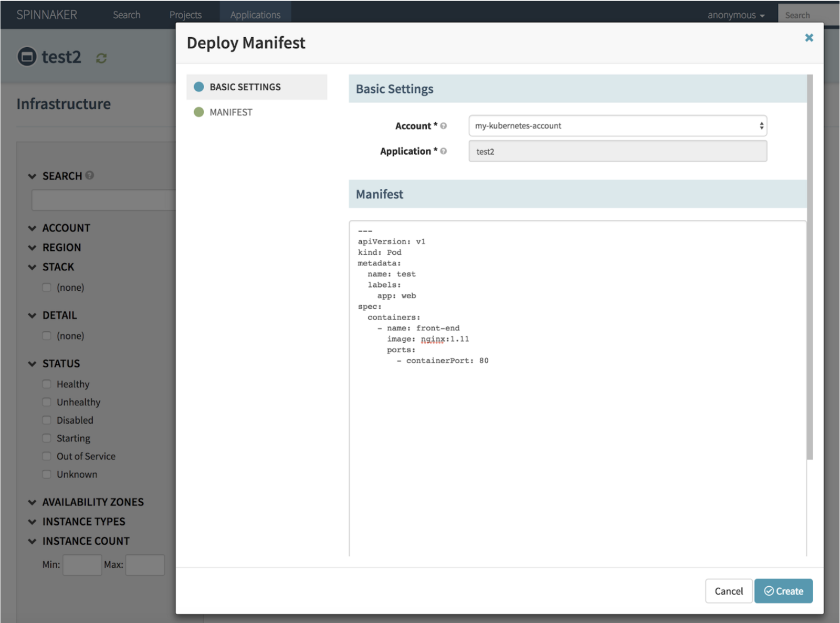Collapse the ACCOUNT filter section

(32, 228)
